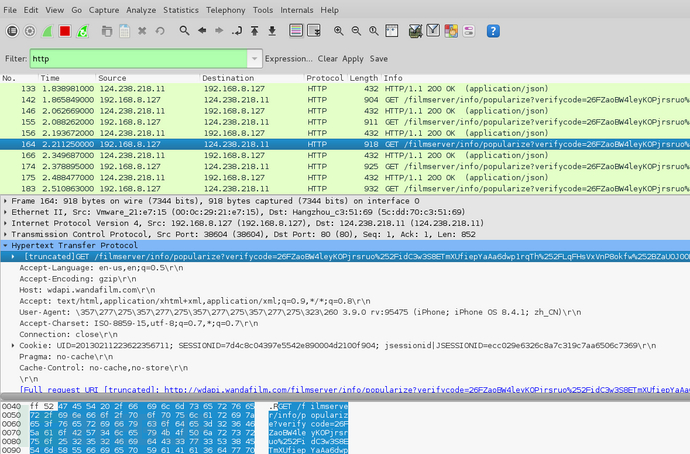Image resolution: width=690 pixels, height=454 pixels.
Task: Expand the Ethernet II section
Action: pyautogui.click(x=5, y=212)
